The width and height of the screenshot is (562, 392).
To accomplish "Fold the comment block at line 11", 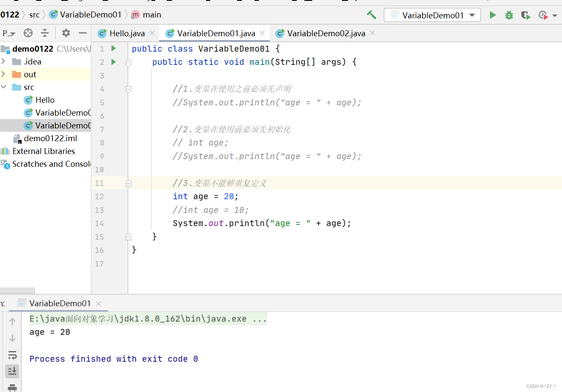I will pos(128,183).
